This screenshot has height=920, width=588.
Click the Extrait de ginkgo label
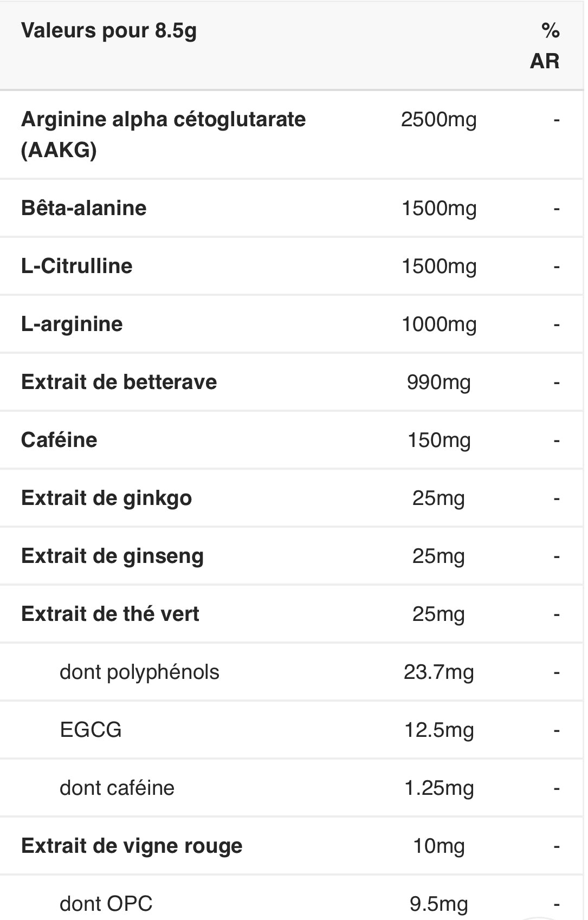coord(106,498)
